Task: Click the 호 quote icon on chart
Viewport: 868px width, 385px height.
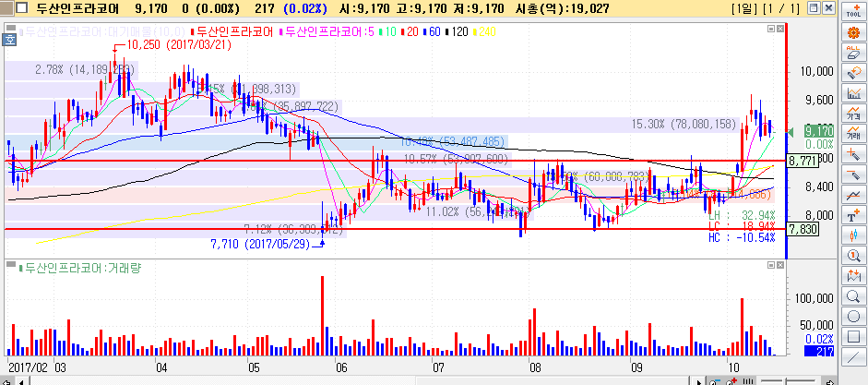Action: click(10, 40)
